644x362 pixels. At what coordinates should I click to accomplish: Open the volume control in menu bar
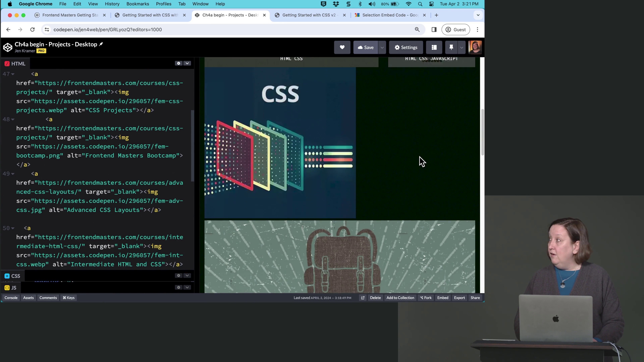click(x=372, y=4)
